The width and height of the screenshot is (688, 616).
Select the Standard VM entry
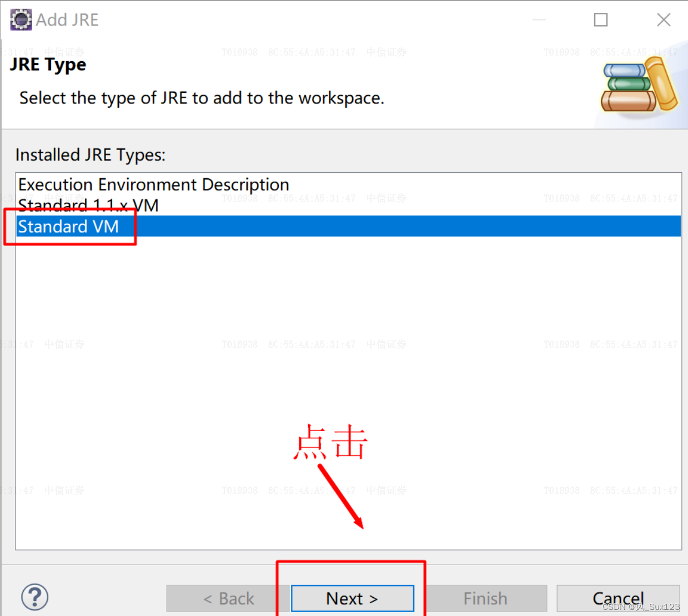[x=348, y=226]
